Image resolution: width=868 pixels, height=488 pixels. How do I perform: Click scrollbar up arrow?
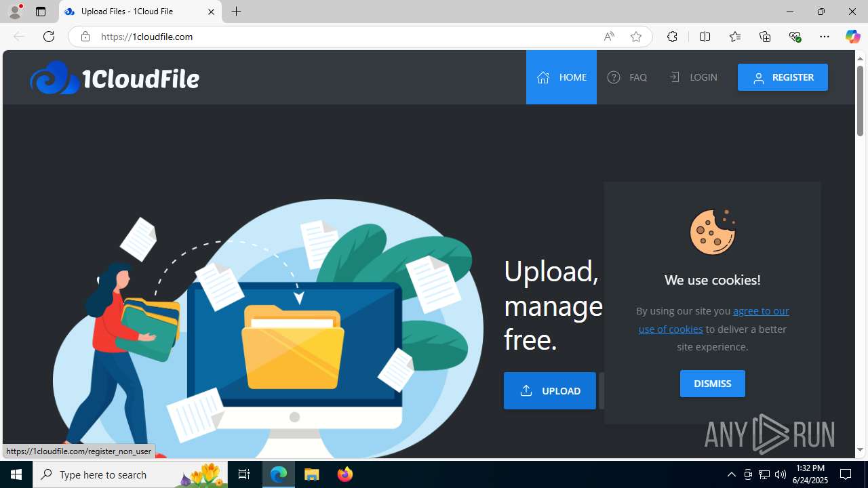click(x=860, y=58)
